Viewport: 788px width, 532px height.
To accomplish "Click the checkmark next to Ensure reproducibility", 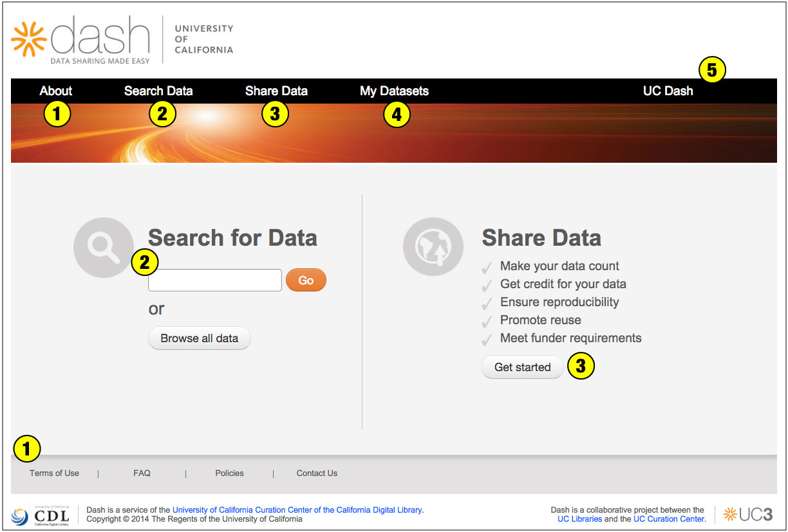I will pyautogui.click(x=487, y=302).
